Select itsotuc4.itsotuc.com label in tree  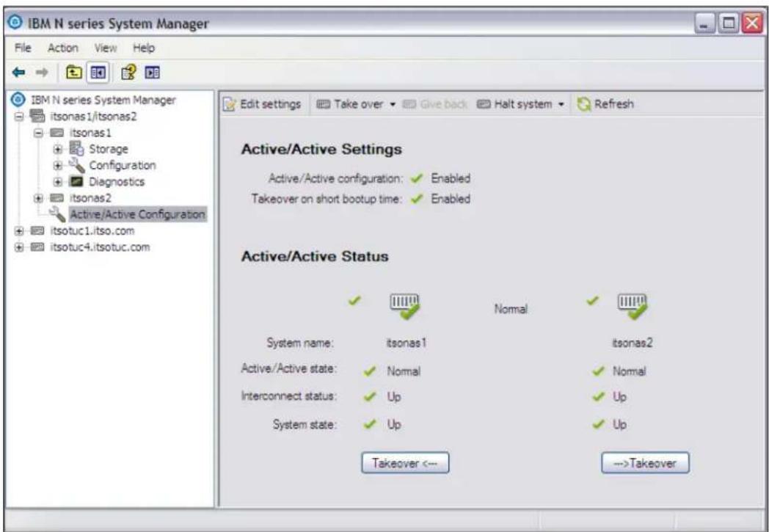(x=100, y=247)
